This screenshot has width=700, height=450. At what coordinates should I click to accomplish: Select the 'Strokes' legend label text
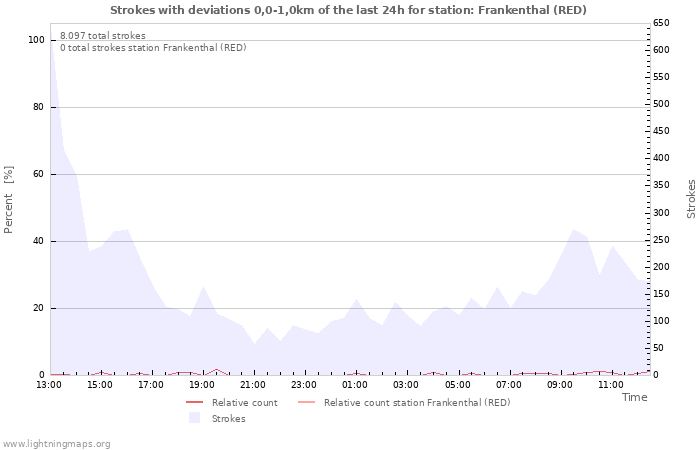(228, 418)
